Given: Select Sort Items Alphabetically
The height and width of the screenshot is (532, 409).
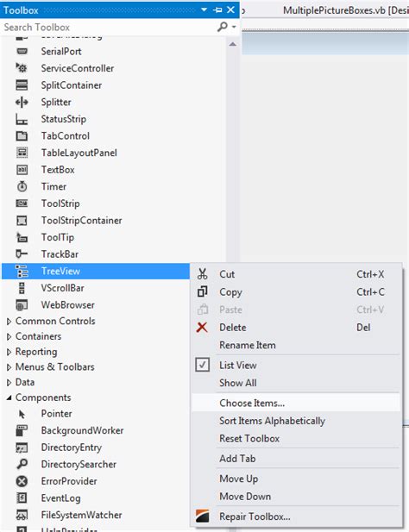Looking at the screenshot, I should [297, 421].
